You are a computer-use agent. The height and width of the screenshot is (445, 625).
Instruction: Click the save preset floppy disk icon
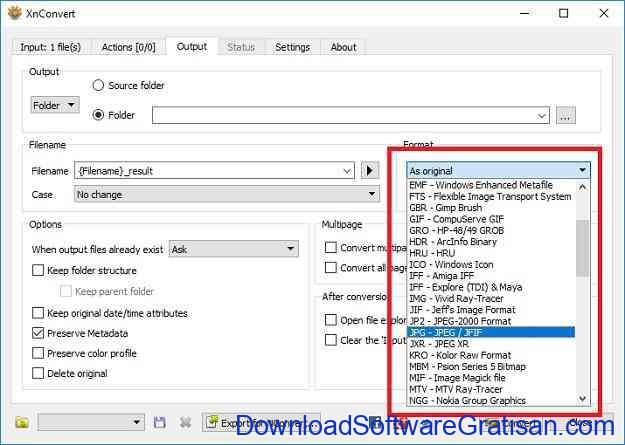(x=159, y=422)
